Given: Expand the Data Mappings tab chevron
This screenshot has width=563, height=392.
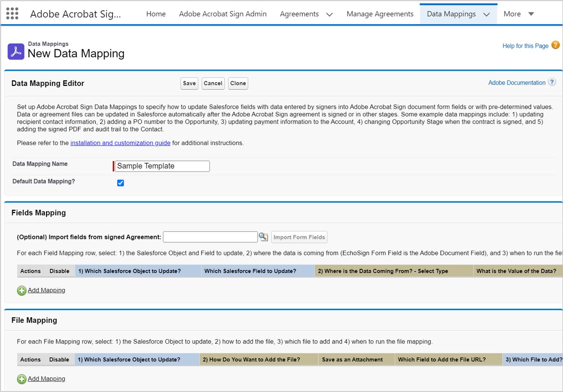Looking at the screenshot, I should pos(486,14).
